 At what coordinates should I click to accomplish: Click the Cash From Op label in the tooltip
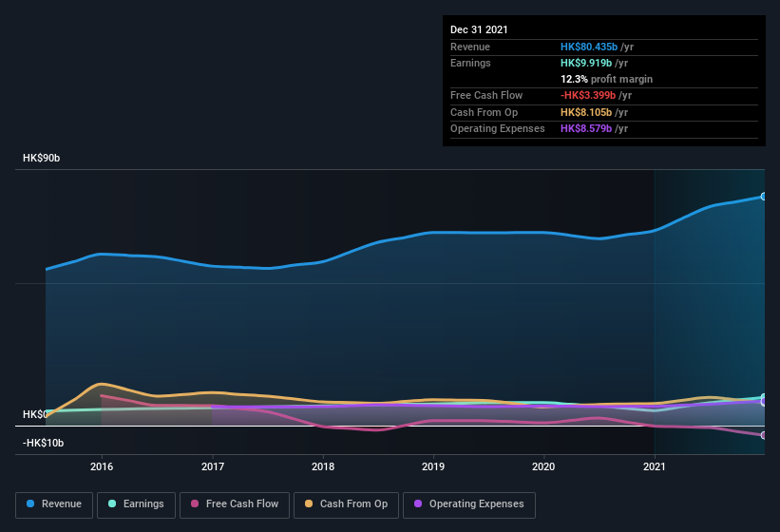[x=484, y=112]
